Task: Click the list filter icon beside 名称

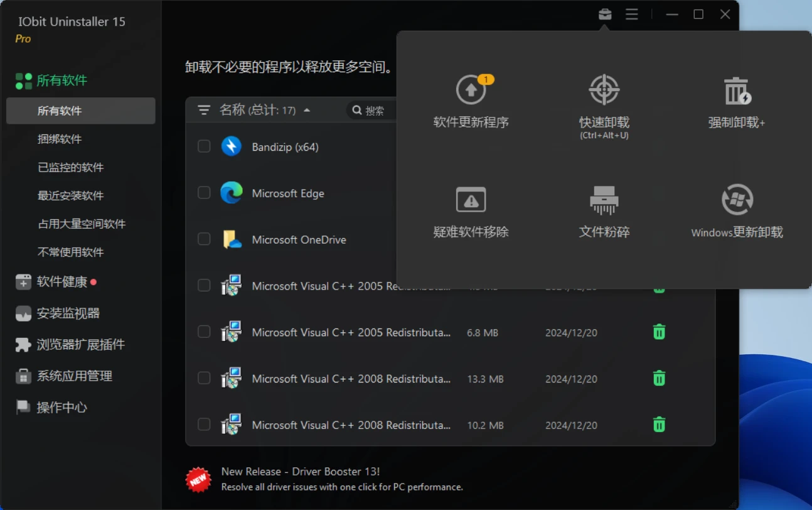Action: (204, 110)
